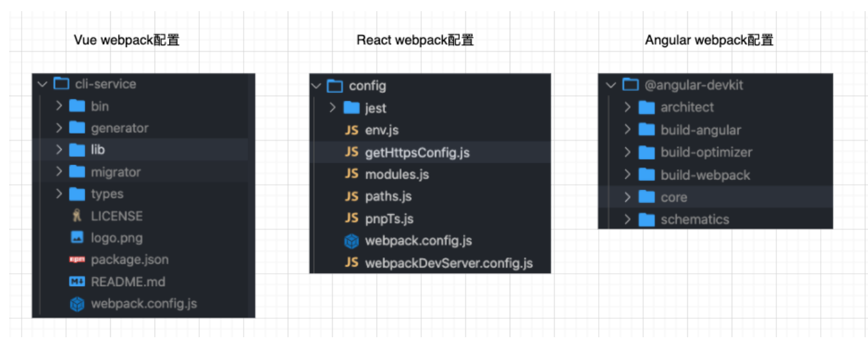Click the webpack cube icon in cli-service
This screenshot has height=349, width=868.
[77, 304]
